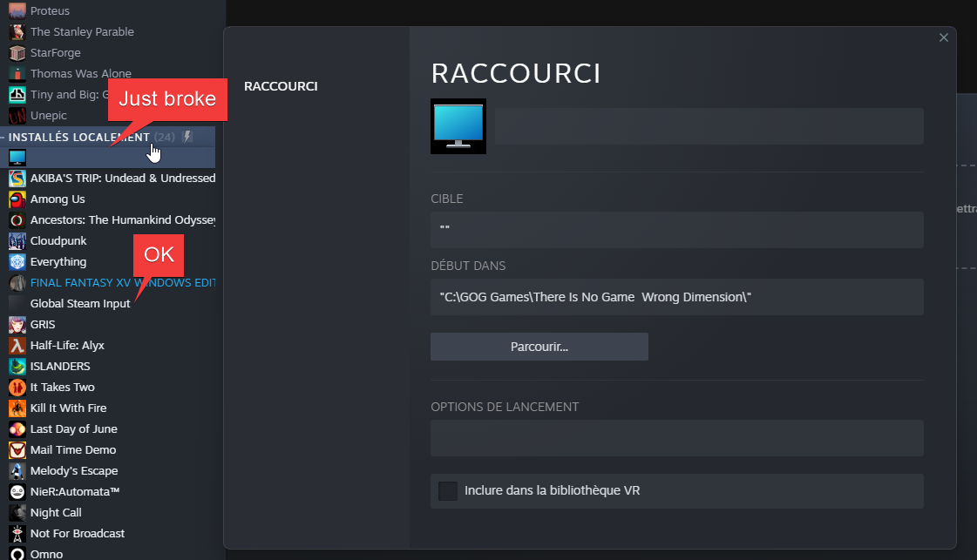Click The Stanley Parable game icon
The image size is (977, 560).
(17, 31)
